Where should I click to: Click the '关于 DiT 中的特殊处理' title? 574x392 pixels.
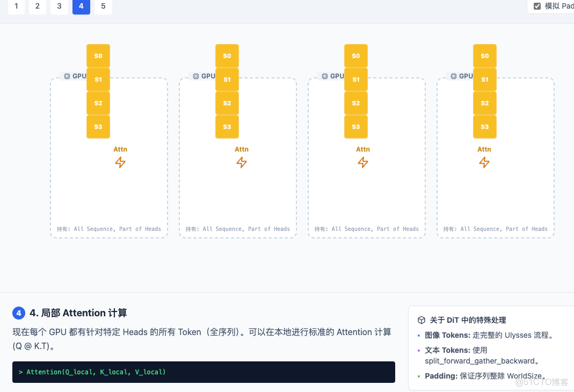coord(468,320)
